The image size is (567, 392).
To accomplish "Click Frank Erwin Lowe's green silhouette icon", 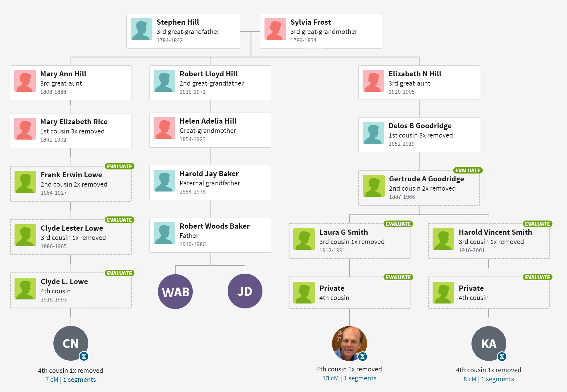I will click(x=26, y=182).
